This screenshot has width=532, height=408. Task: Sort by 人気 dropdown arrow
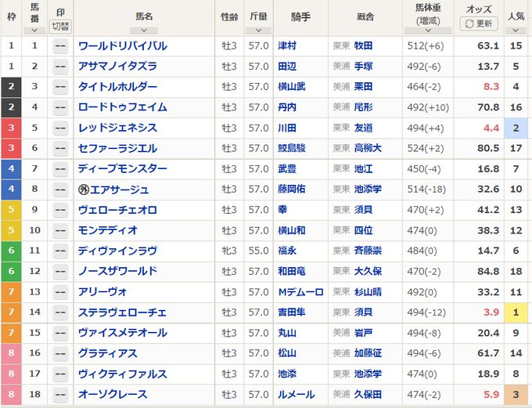[x=516, y=31]
